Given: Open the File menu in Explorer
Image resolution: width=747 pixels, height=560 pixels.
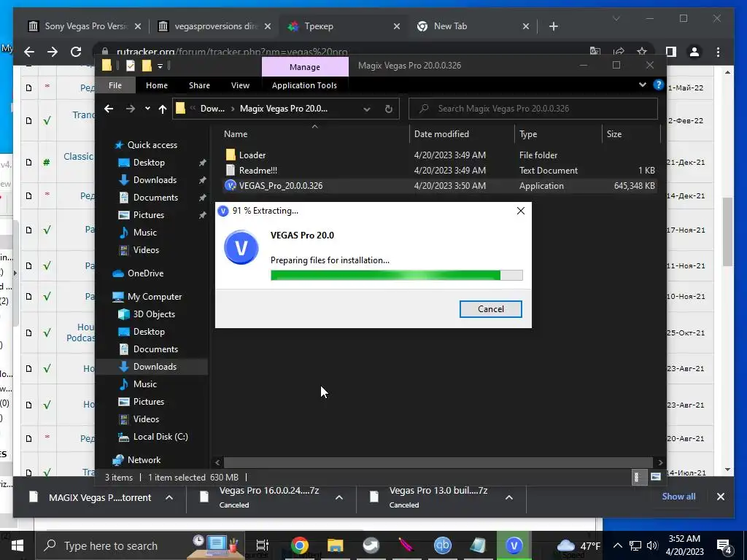Looking at the screenshot, I should 115,85.
